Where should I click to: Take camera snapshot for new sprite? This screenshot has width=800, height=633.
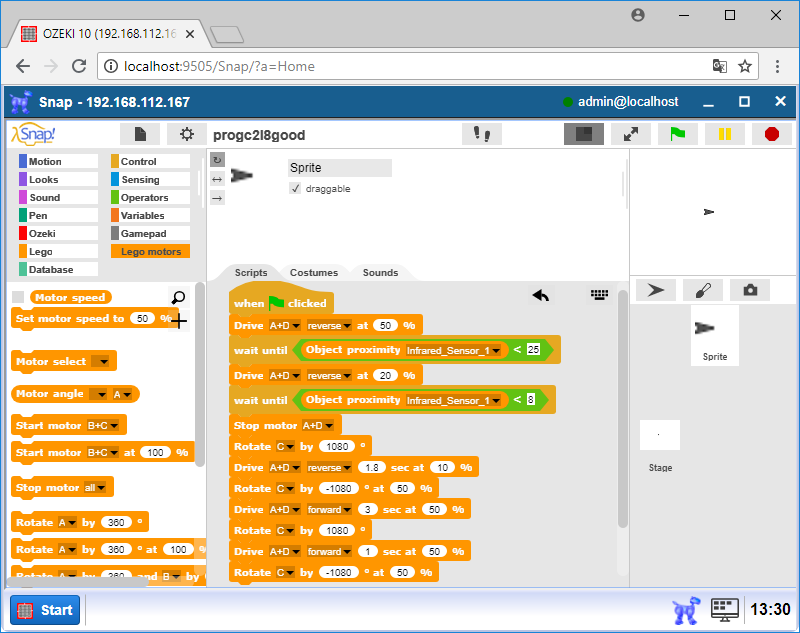click(750, 290)
